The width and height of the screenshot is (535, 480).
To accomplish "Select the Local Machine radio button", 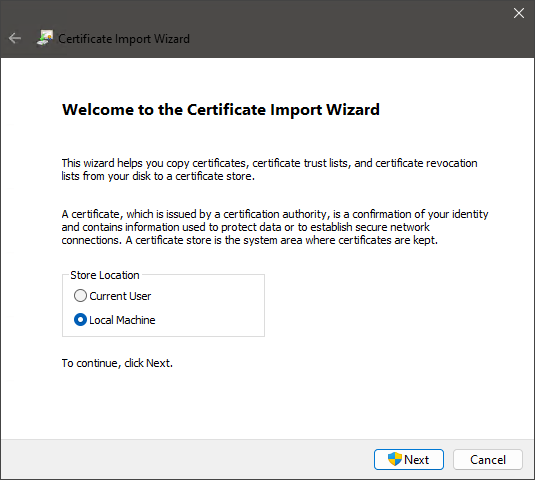I will (80, 320).
